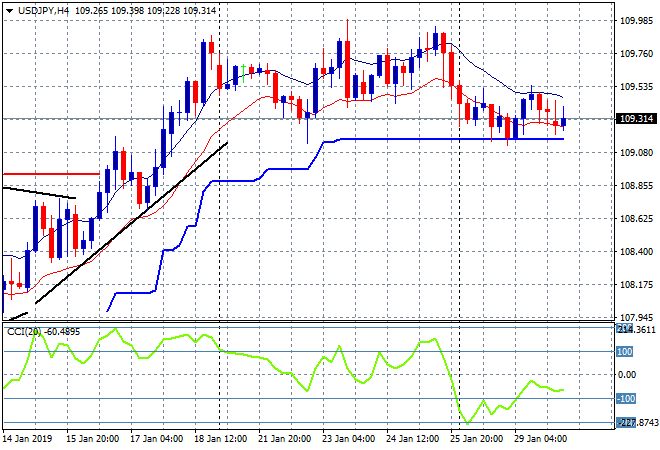
Task: Click the green CCI line's lowest trough
Action: point(467,423)
